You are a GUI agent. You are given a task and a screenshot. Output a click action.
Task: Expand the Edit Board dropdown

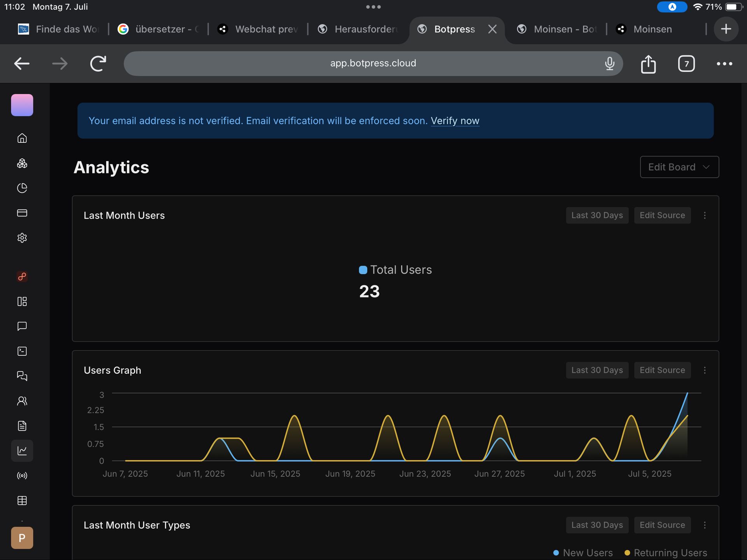pyautogui.click(x=679, y=167)
